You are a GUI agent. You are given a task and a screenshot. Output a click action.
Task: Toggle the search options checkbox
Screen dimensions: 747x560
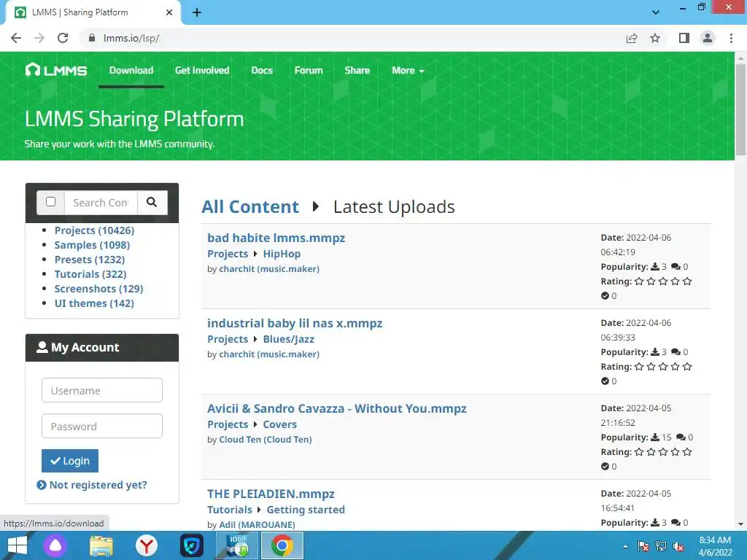click(50, 201)
